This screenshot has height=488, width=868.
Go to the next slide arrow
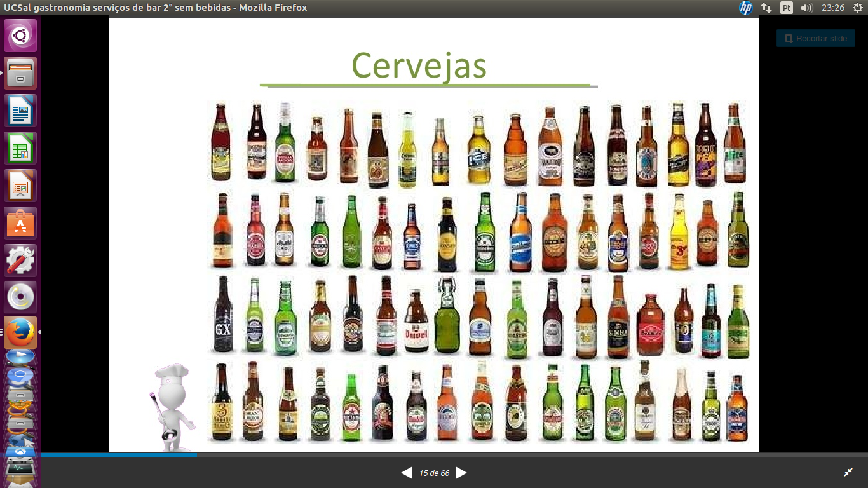tap(461, 473)
